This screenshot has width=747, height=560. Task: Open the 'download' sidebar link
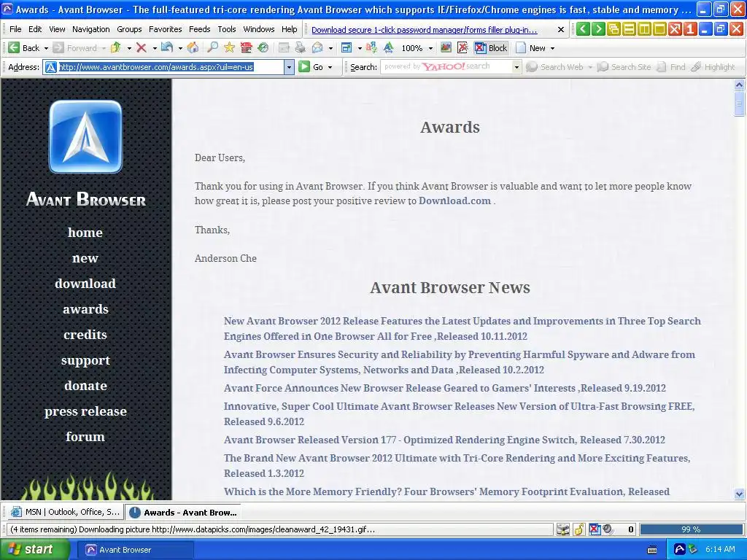[85, 284]
